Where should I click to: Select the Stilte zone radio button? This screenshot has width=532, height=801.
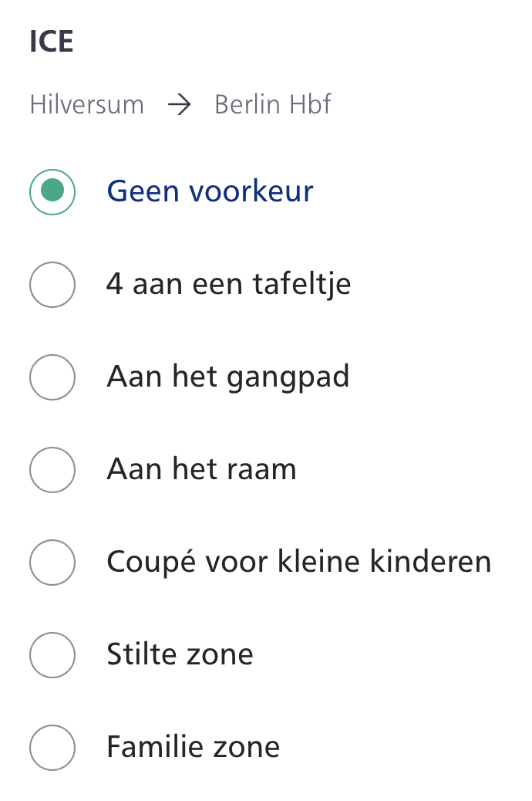(x=52, y=654)
